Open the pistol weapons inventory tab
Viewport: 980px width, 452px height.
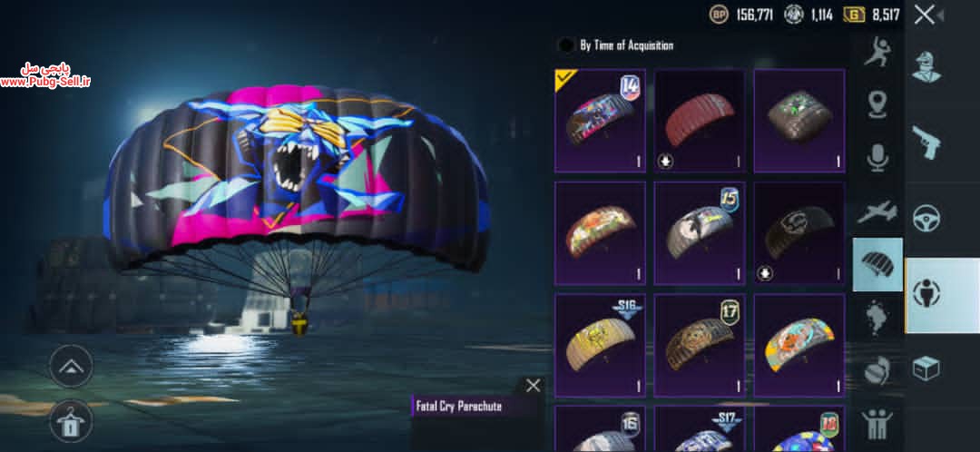tap(926, 142)
